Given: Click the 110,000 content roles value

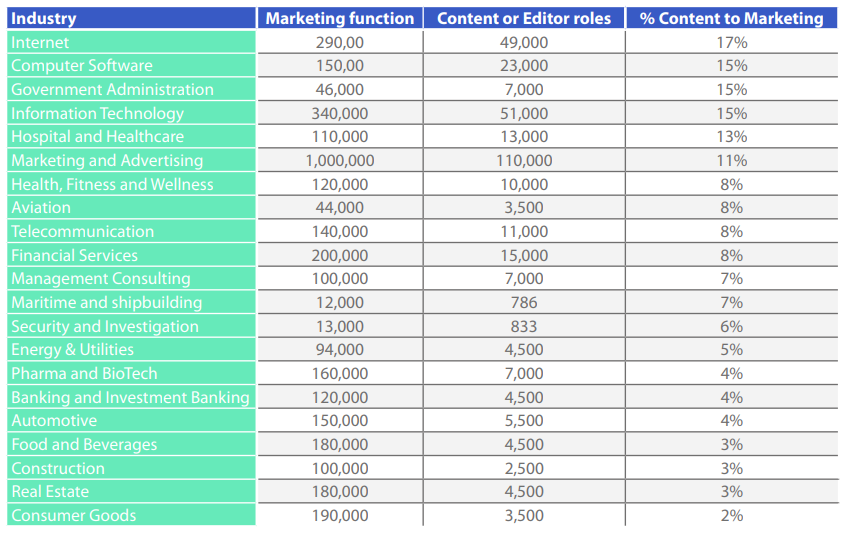Looking at the screenshot, I should point(523,160).
